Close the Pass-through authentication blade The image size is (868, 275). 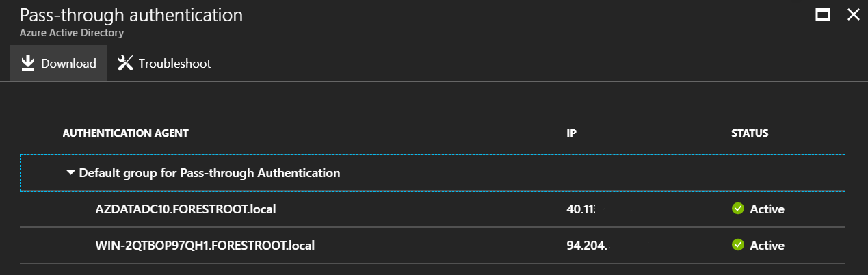[x=853, y=14]
